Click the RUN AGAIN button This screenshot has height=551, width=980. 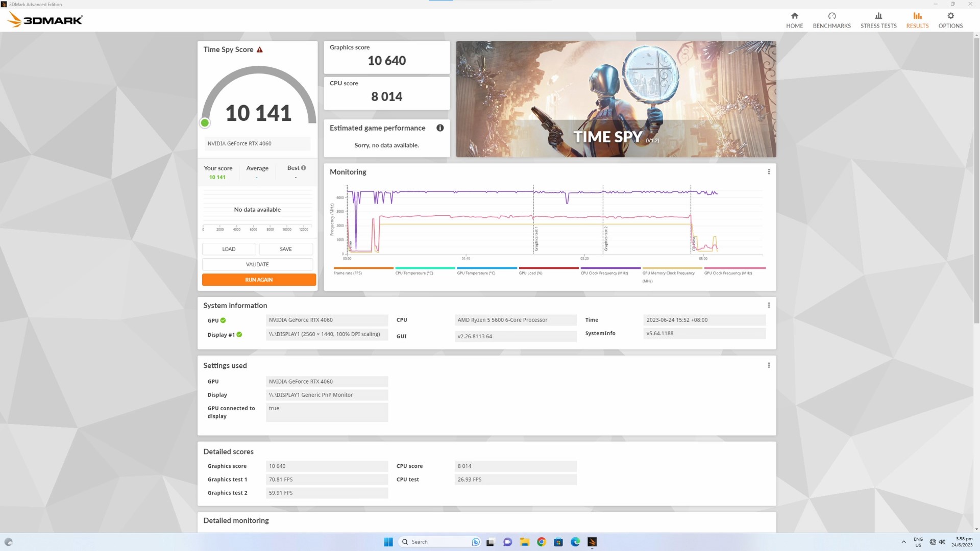259,280
